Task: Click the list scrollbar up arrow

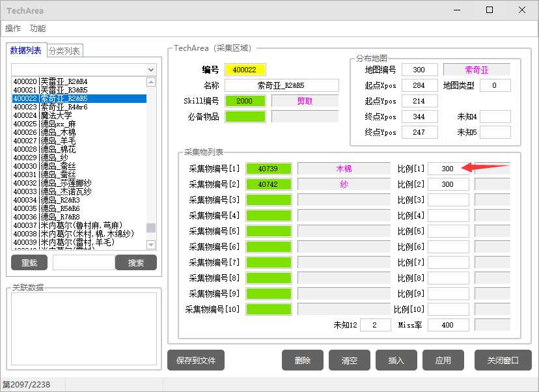Action: click(151, 82)
